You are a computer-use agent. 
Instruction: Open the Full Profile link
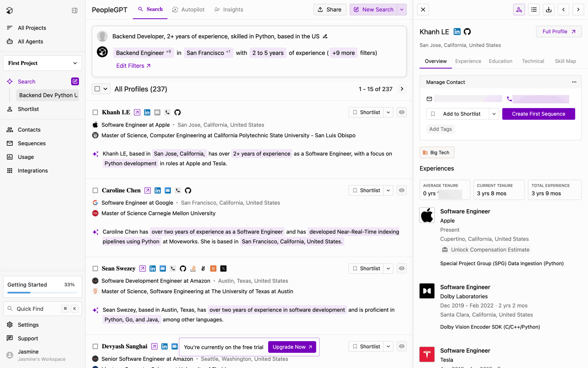click(559, 32)
